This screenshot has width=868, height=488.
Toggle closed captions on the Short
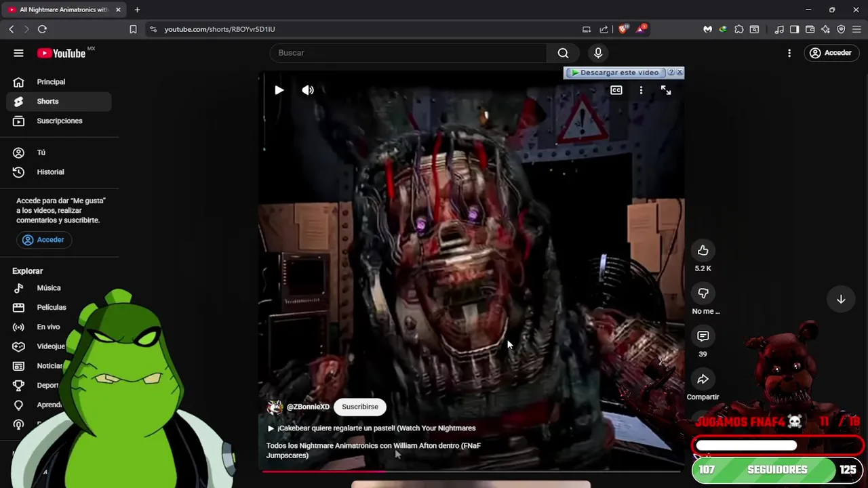click(x=616, y=90)
